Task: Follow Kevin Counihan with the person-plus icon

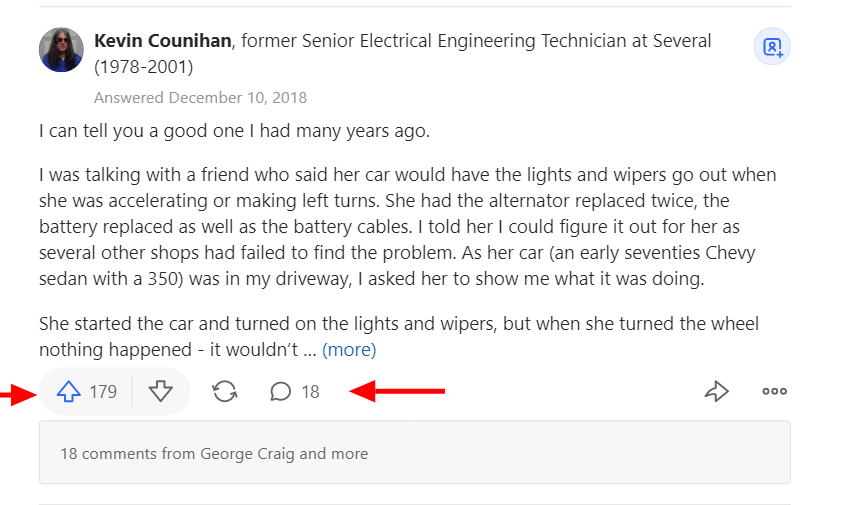Action: pos(772,47)
